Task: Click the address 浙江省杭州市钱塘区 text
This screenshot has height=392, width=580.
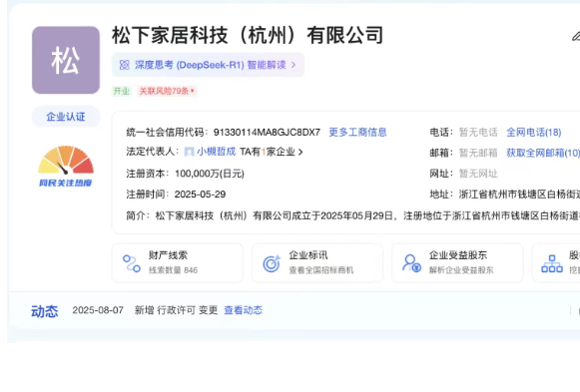Action: click(519, 194)
